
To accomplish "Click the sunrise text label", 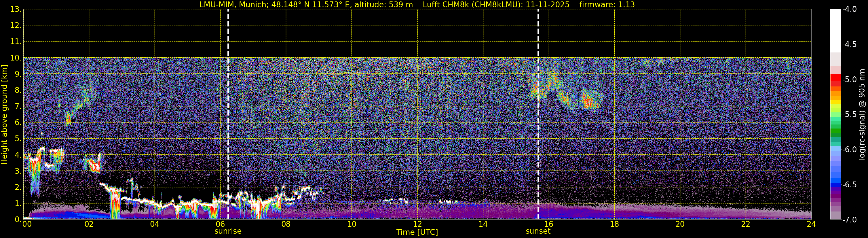I will point(228,231).
